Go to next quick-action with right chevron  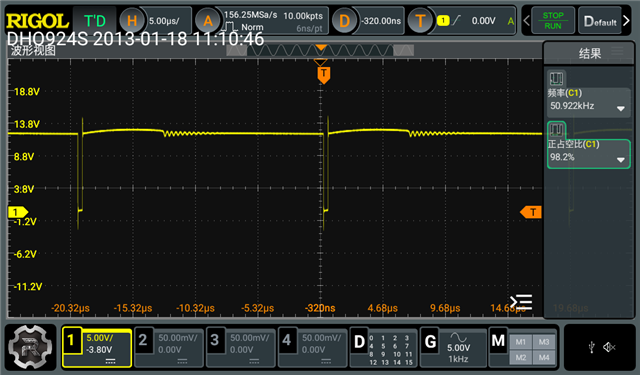627,20
